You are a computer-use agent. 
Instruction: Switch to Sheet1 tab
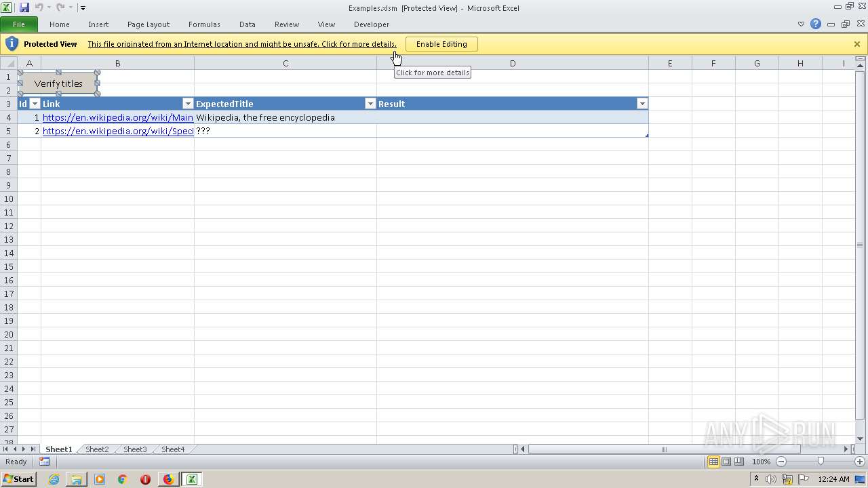pyautogui.click(x=59, y=449)
